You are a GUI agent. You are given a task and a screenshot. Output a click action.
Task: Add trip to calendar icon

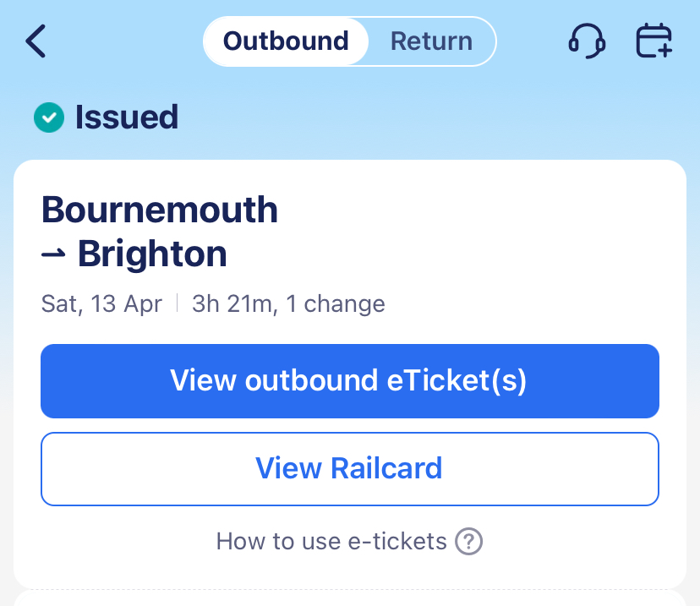[654, 41]
